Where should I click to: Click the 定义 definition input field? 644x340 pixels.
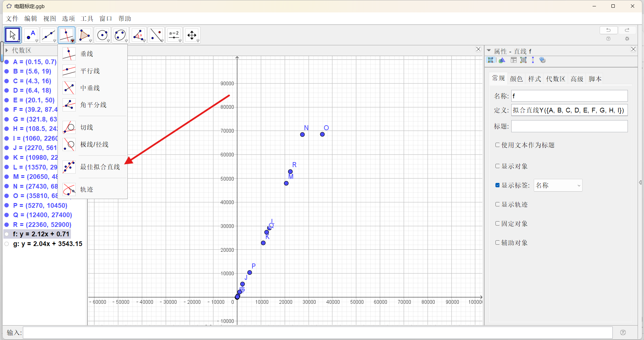tap(569, 110)
